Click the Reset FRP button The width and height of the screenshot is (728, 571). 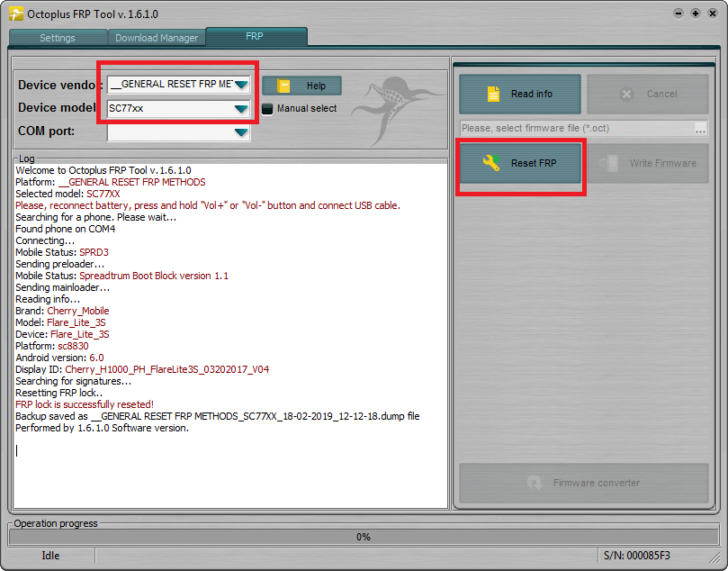click(x=520, y=163)
